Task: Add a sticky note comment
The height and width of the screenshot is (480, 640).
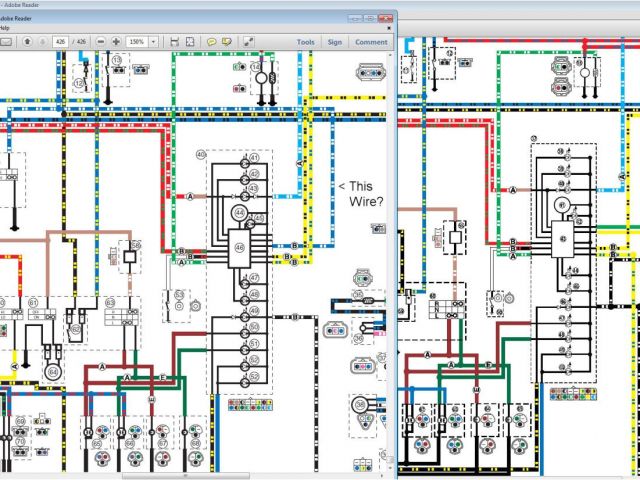Action: coord(211,42)
